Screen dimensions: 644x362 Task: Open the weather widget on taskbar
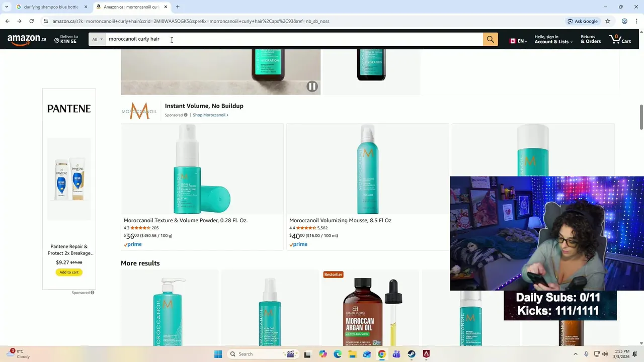[17, 354]
